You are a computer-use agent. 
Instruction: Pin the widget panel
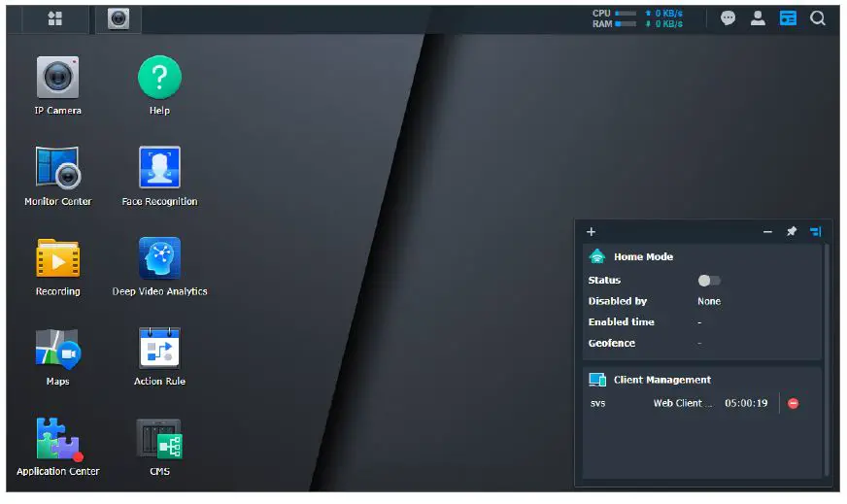point(792,231)
